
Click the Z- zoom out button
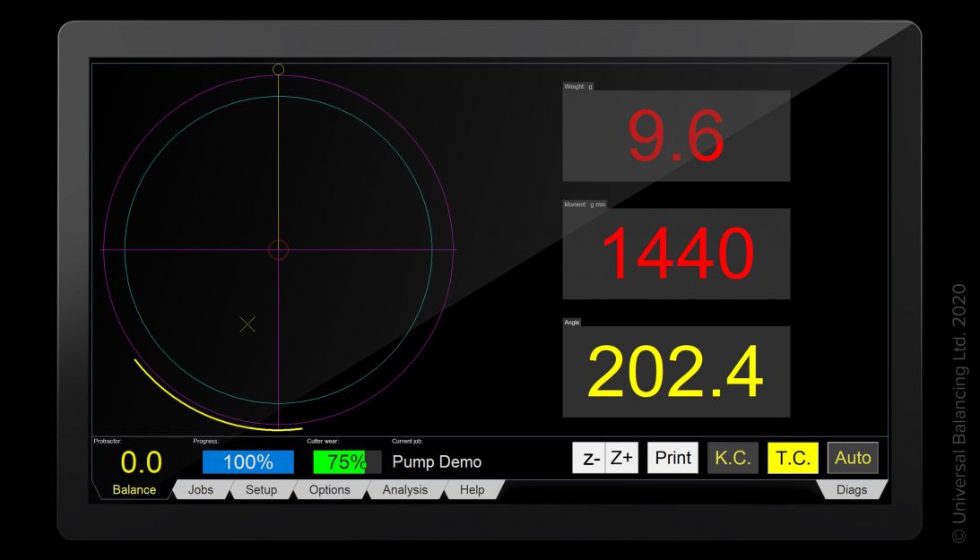[x=589, y=458]
